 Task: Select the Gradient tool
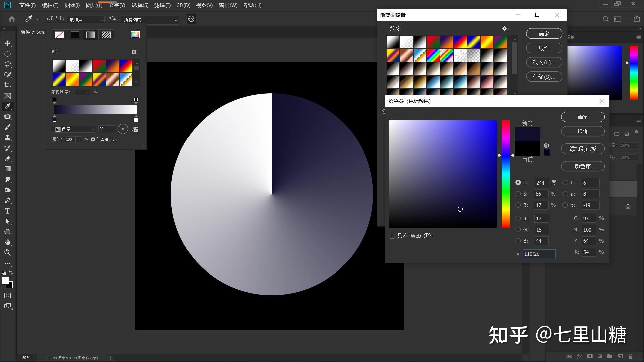point(7,169)
